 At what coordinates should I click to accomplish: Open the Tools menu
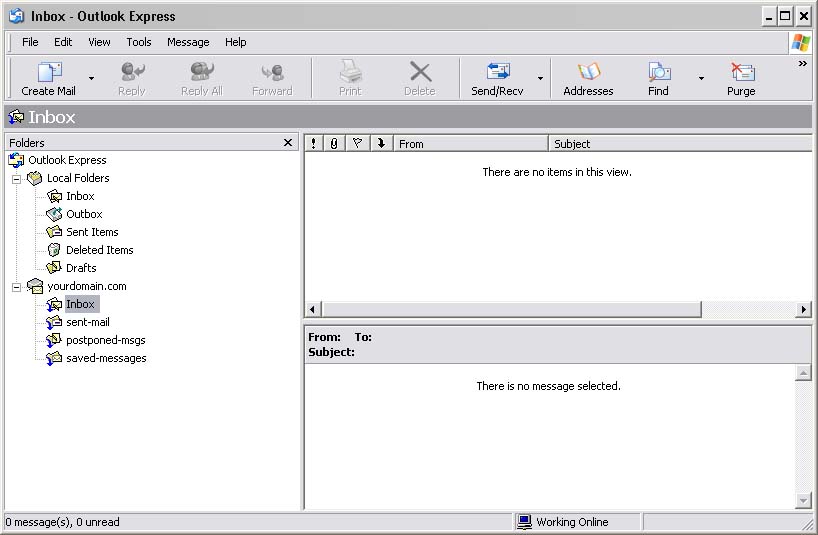139,42
